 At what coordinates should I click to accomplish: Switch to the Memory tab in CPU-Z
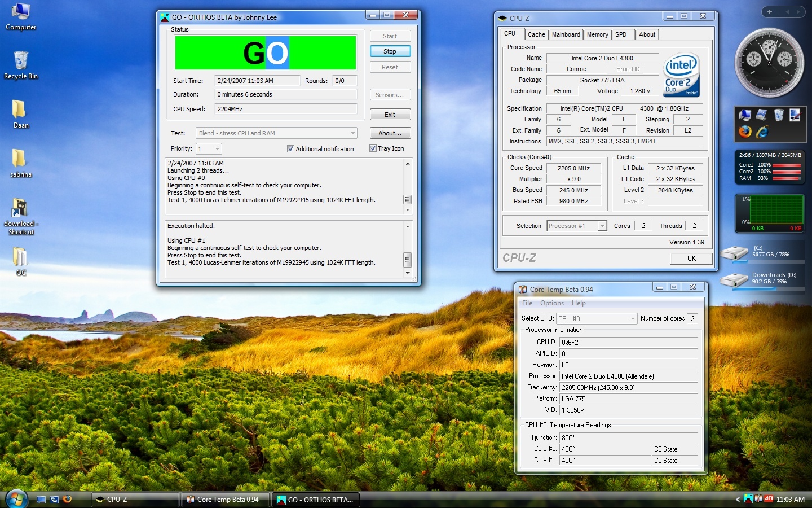(598, 34)
